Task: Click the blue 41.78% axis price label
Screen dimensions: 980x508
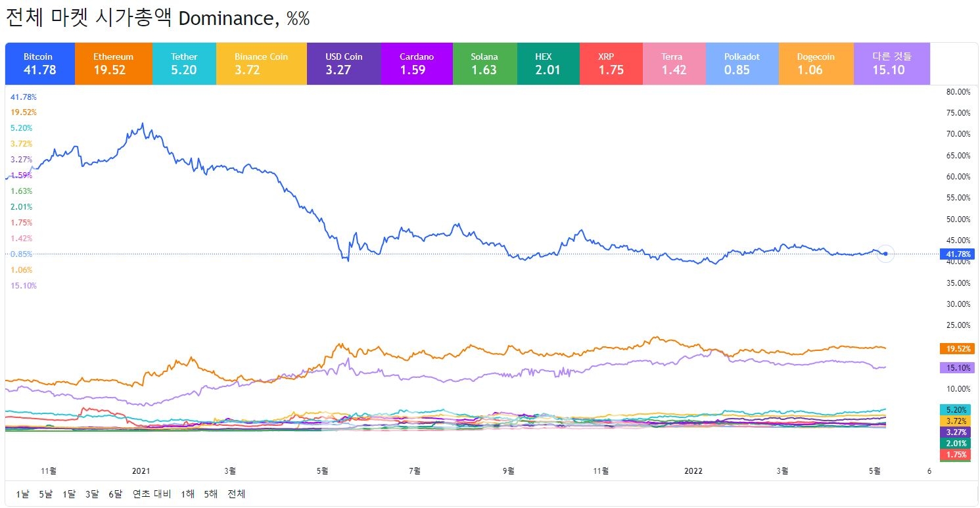Action: [x=958, y=254]
